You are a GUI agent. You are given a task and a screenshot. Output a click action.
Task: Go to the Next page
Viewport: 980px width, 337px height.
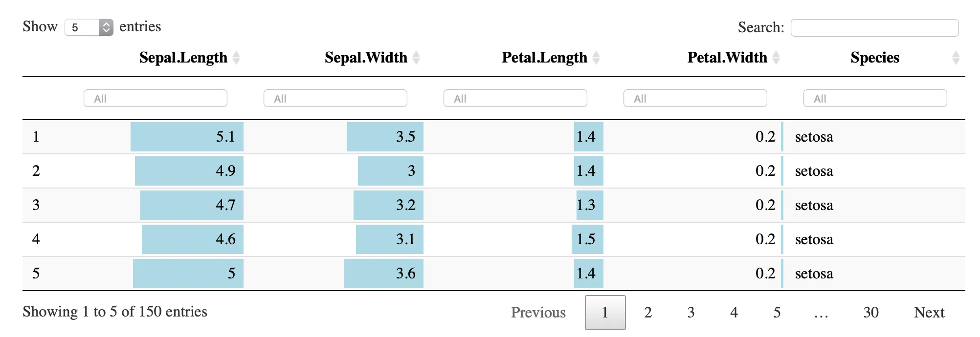929,313
